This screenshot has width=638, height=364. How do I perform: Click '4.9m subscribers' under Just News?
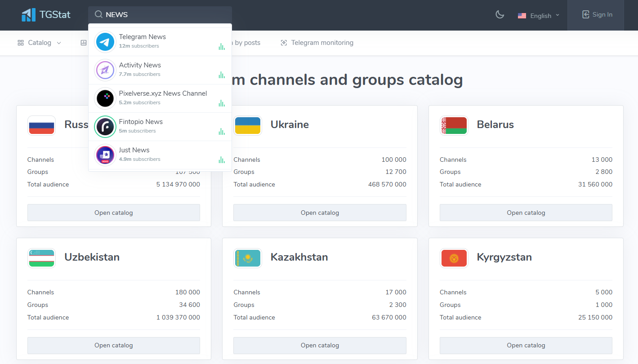tap(140, 159)
